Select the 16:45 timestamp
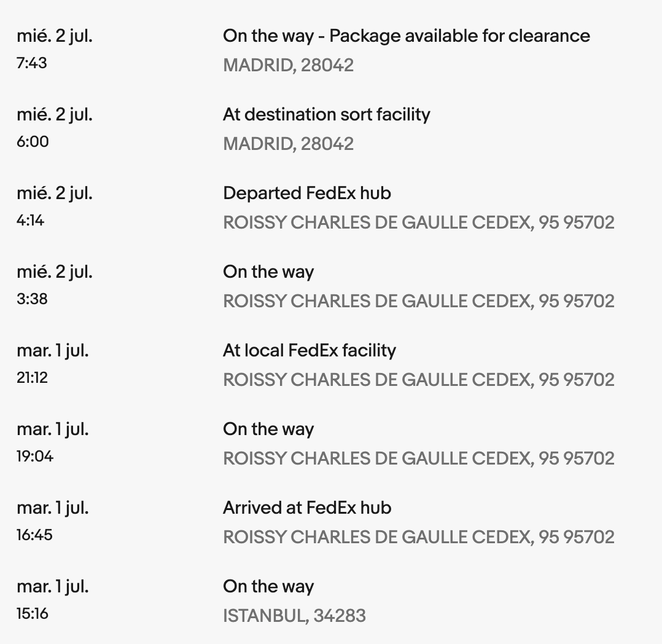662x644 pixels. click(x=34, y=535)
